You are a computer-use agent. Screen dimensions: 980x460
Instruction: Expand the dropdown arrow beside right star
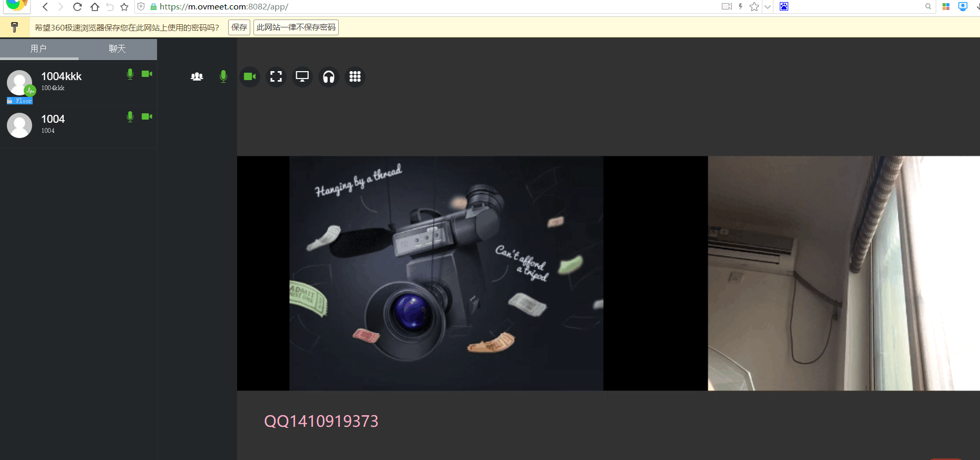pyautogui.click(x=768, y=7)
